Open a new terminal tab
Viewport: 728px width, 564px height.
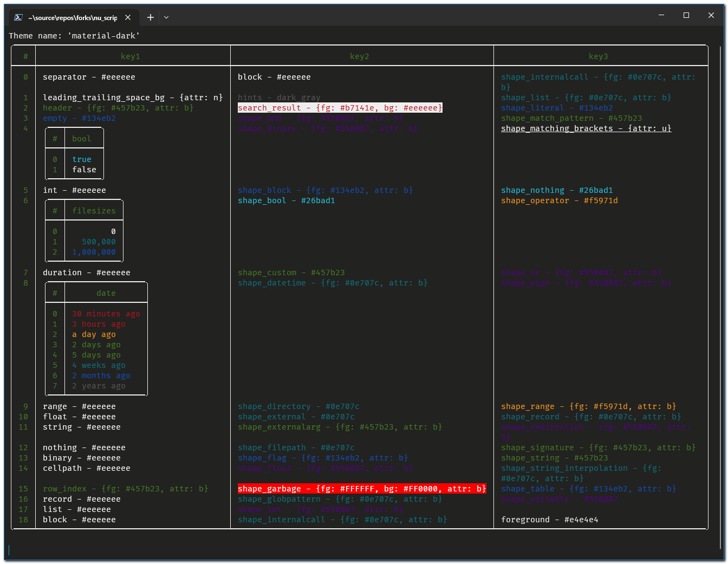pos(151,17)
